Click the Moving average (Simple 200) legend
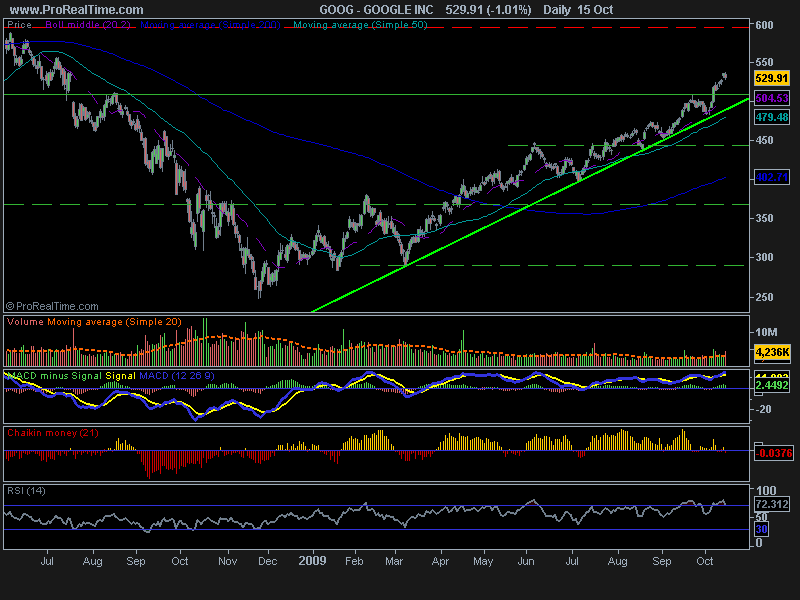Viewport: 800px width, 600px height. [210, 24]
